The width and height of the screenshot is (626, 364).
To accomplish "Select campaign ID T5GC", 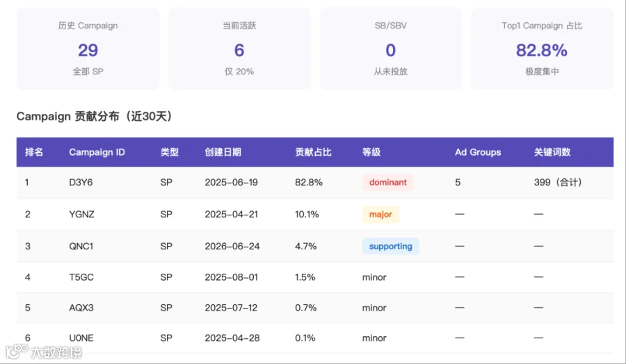I will [x=81, y=277].
